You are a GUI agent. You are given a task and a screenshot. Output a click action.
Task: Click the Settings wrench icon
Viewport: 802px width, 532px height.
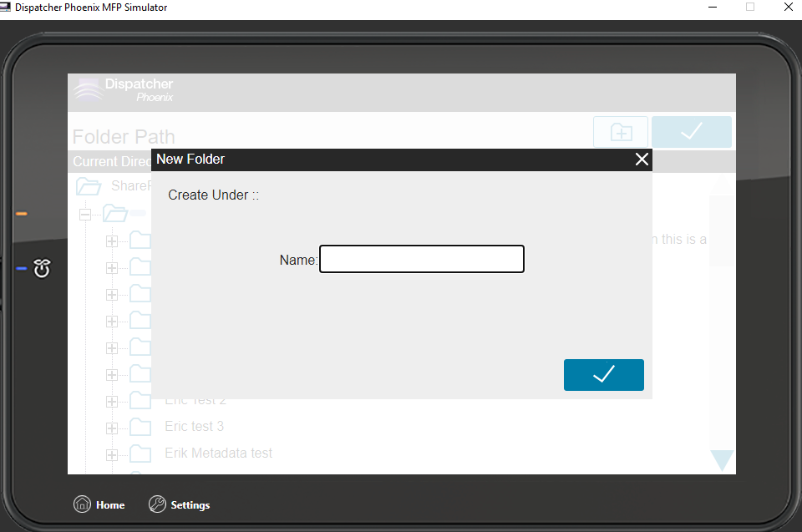[157, 504]
